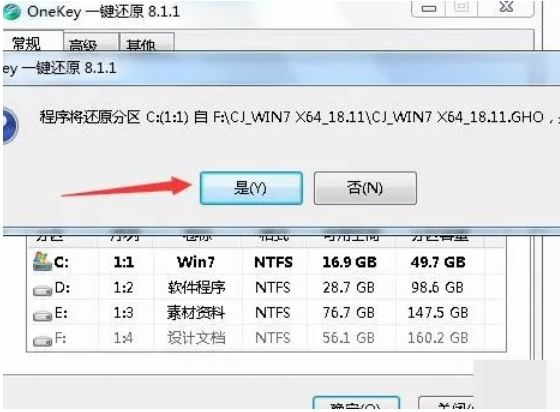The width and height of the screenshot is (560, 412).
Task: Click the F: drive disk icon
Action: point(42,340)
